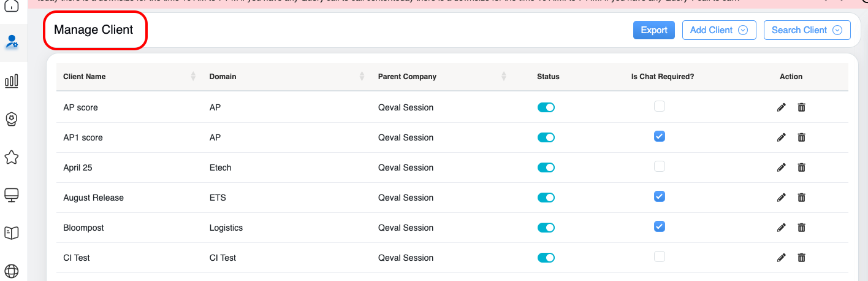
Task: Check chat required for AP score
Action: coord(660,107)
